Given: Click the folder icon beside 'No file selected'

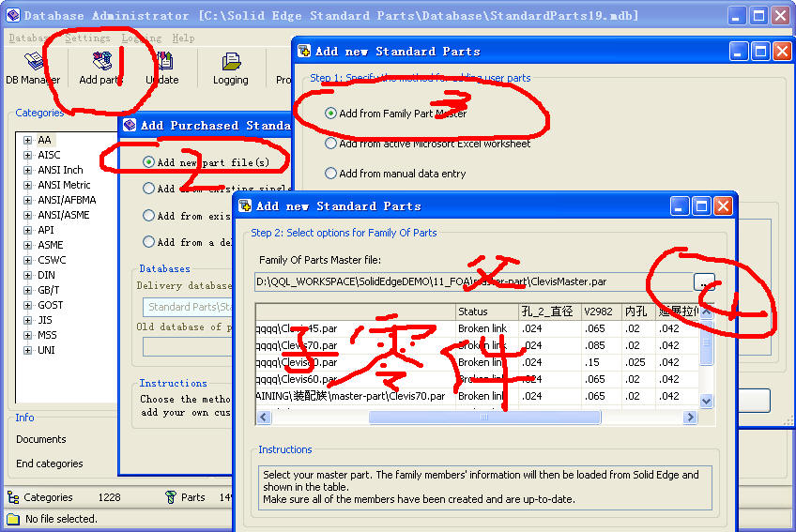Looking at the screenshot, I should click(x=13, y=519).
